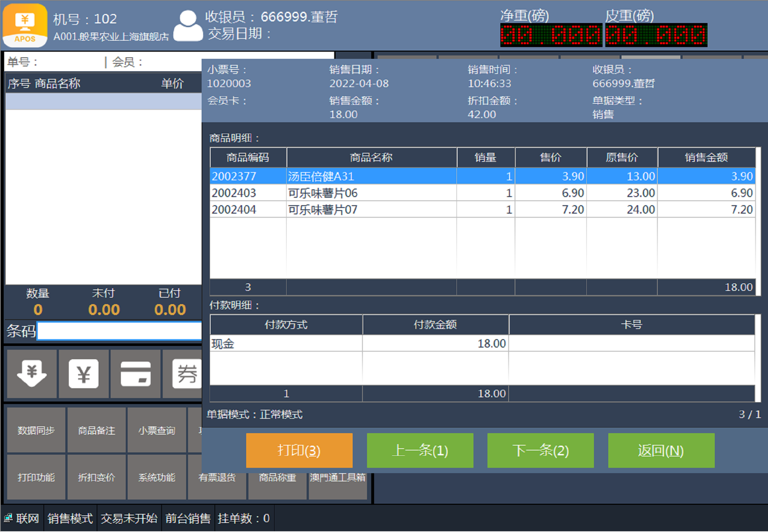This screenshot has height=532, width=768.
Task: Click the 条码 barcode input field
Action: [x=119, y=331]
